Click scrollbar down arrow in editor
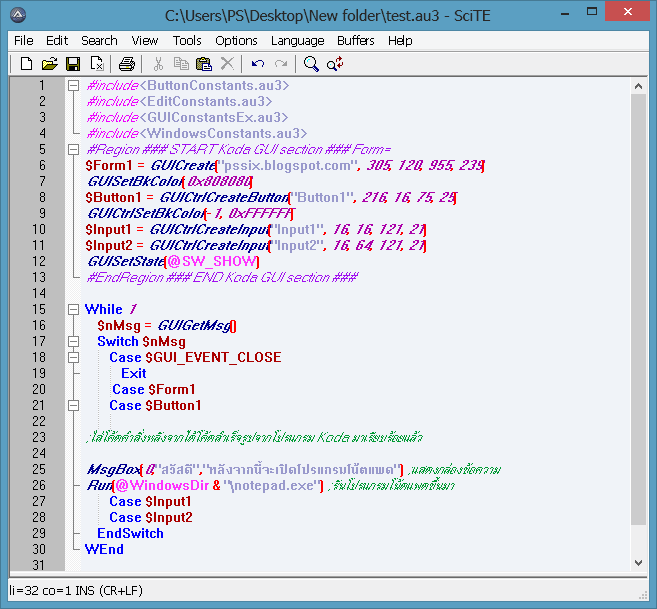 pos(638,563)
